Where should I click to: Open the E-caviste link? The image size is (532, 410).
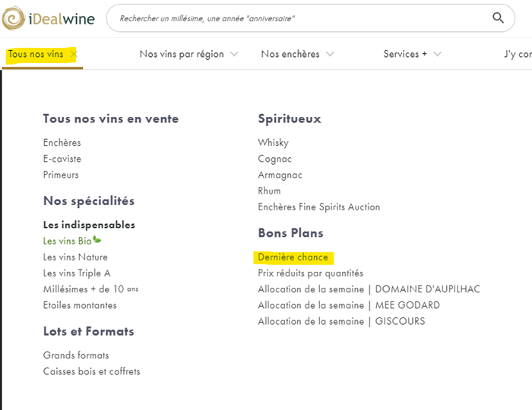click(x=62, y=159)
